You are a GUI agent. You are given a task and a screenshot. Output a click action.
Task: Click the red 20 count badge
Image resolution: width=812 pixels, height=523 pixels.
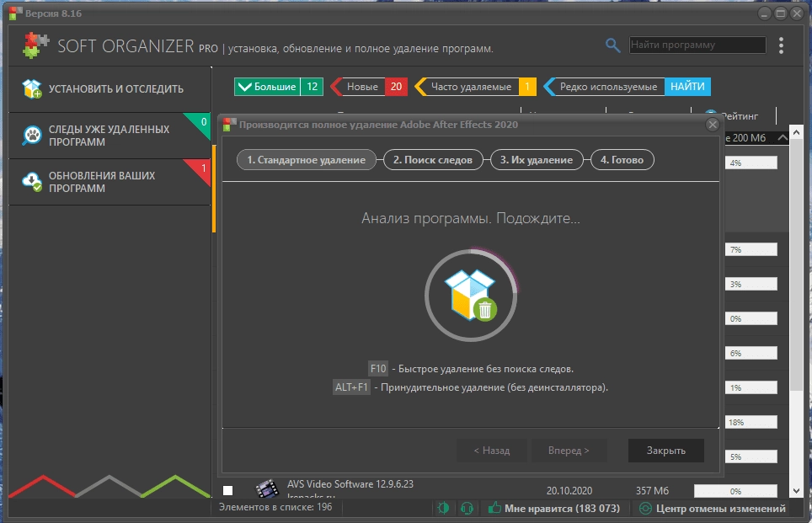tap(396, 87)
